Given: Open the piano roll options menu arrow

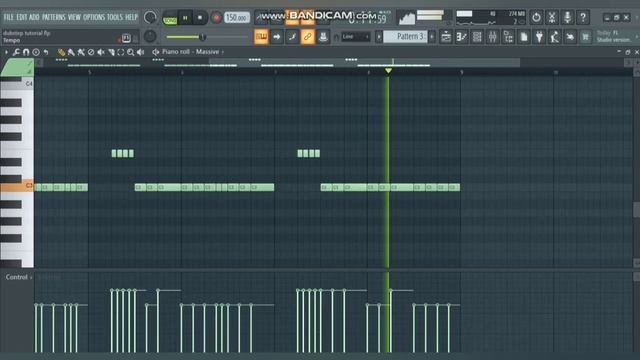Looking at the screenshot, I should (x=6, y=52).
